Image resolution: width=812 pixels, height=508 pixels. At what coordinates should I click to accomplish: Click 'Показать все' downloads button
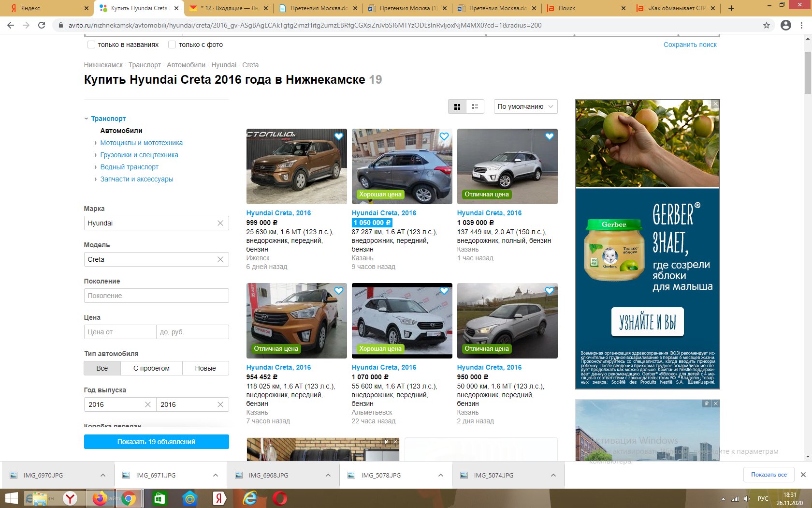(768, 475)
